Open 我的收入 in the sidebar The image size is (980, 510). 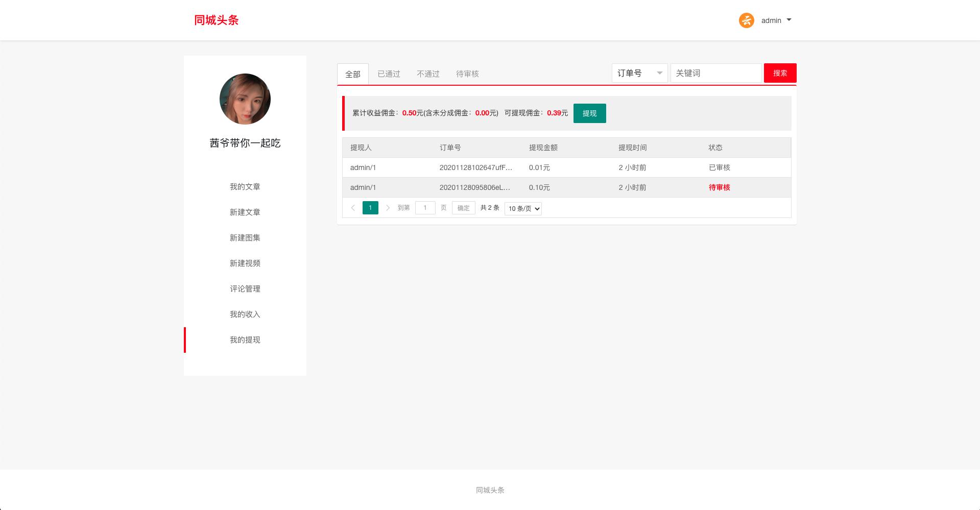tap(245, 314)
